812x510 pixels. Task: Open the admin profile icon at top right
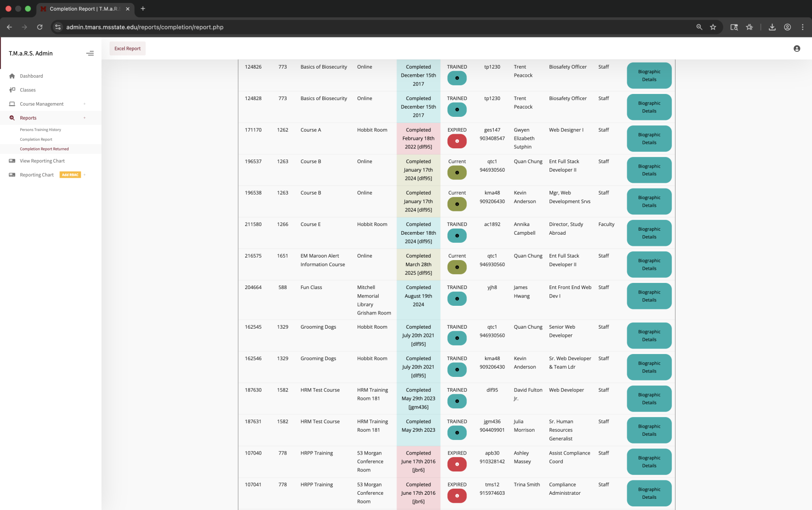tap(797, 48)
